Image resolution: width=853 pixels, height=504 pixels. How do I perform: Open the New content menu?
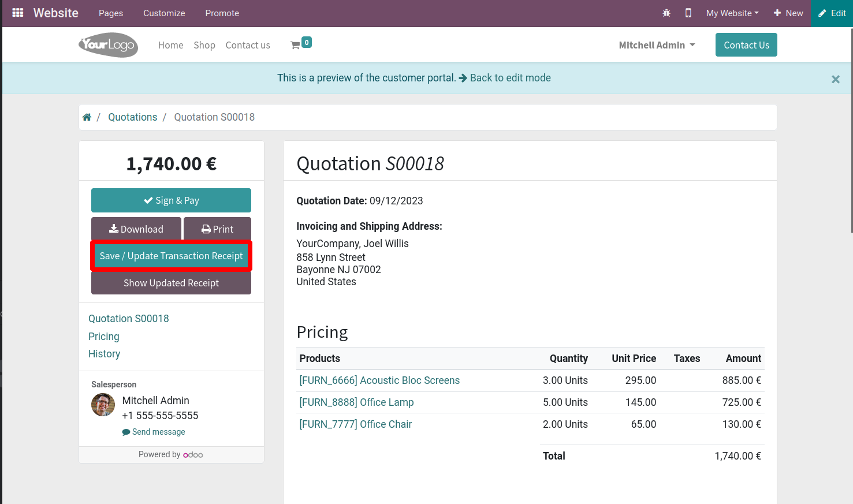pyautogui.click(x=788, y=13)
